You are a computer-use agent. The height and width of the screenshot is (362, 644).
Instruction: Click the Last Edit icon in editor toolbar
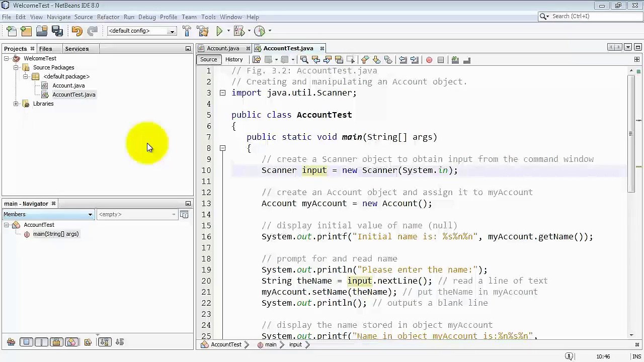[x=257, y=60]
